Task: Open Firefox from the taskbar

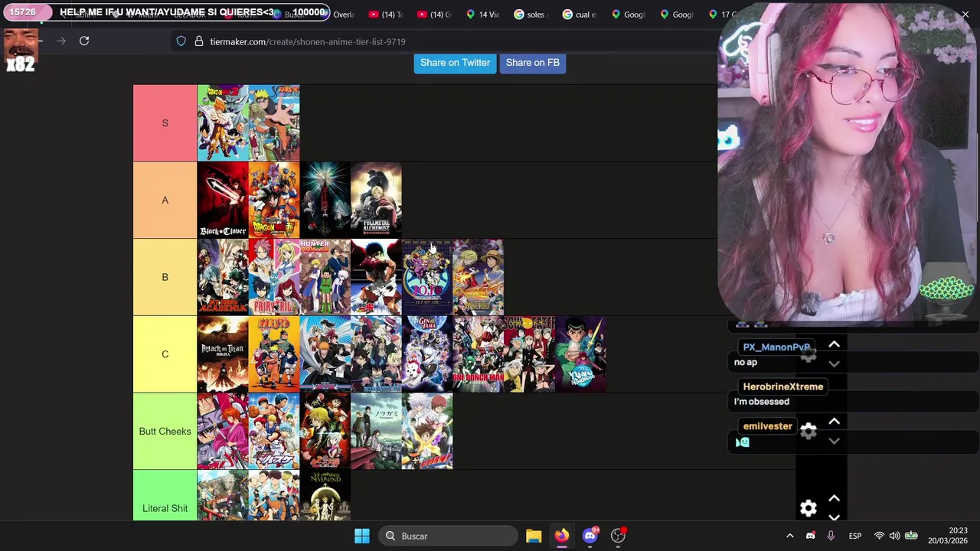Action: [562, 536]
